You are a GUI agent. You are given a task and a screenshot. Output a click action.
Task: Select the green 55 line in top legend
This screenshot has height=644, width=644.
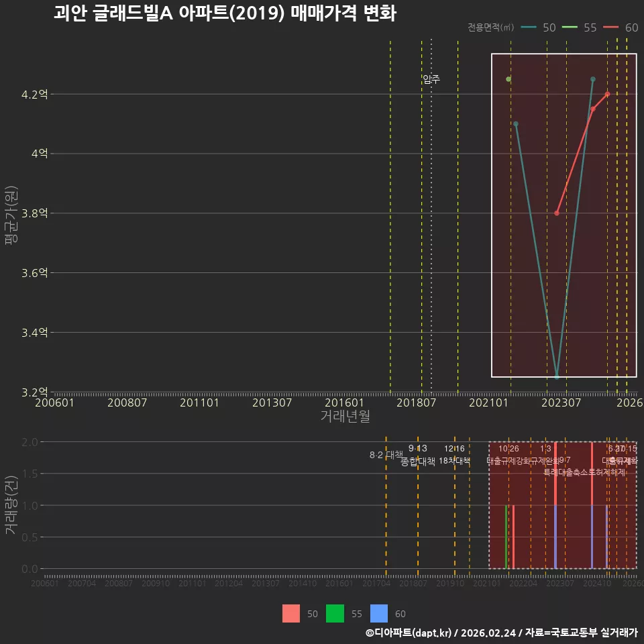[570, 28]
